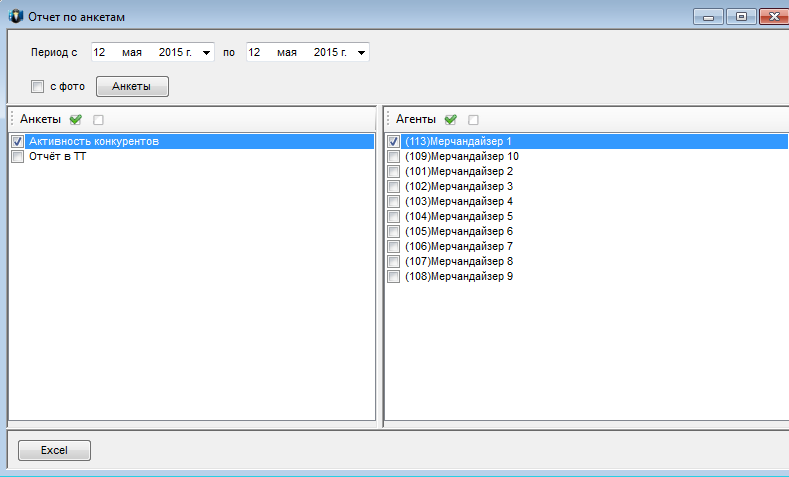Click the application icon in title bar
The height and width of the screenshot is (477, 789).
tap(13, 17)
